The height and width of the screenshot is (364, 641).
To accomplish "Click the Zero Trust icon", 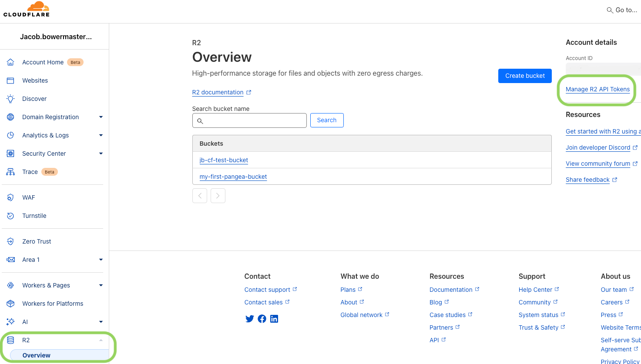I will pyautogui.click(x=10, y=241).
